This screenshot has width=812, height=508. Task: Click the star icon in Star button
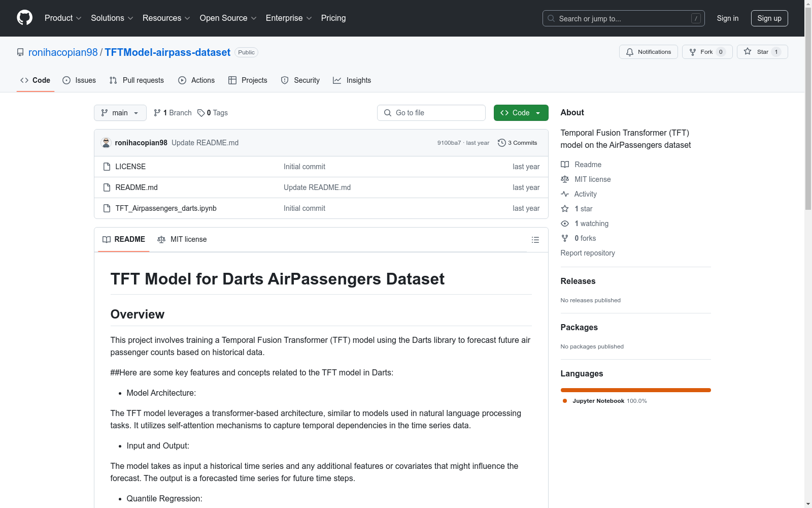748,51
